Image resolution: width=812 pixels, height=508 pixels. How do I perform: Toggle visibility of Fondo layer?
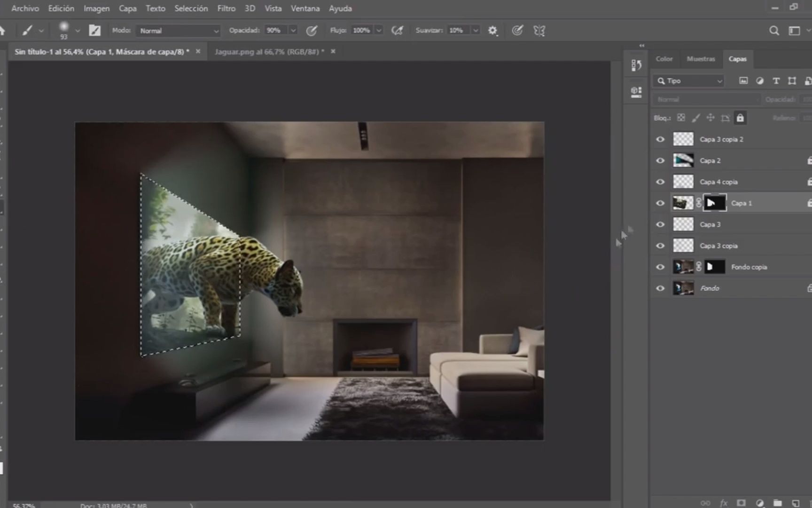pyautogui.click(x=660, y=288)
